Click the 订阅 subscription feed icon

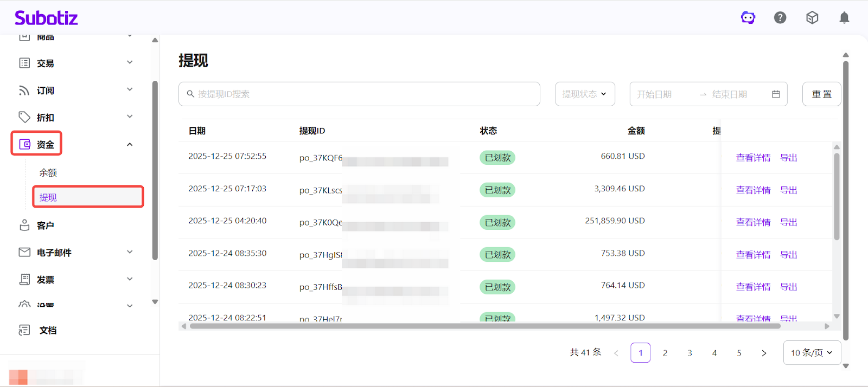coord(24,91)
